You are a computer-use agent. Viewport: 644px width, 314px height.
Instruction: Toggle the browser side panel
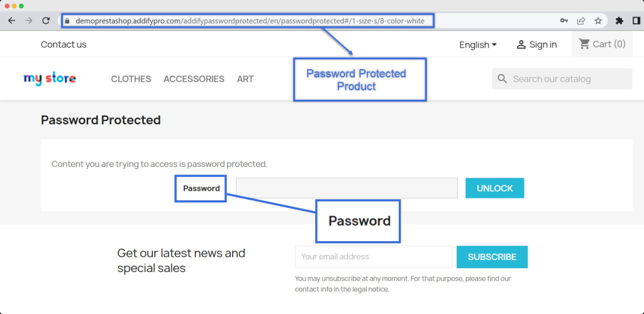click(636, 21)
